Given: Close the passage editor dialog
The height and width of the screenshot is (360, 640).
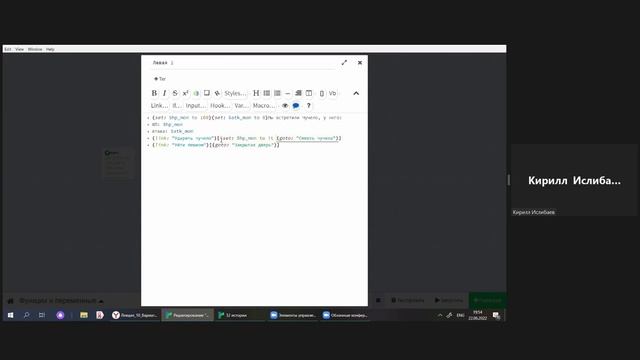Looking at the screenshot, I should pyautogui.click(x=360, y=62).
